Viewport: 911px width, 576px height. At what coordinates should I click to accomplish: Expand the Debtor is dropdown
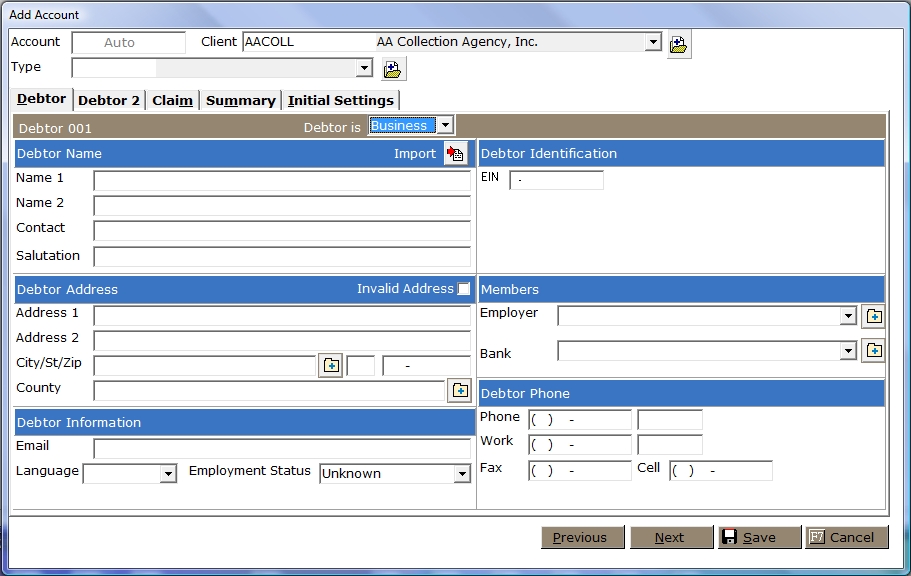tap(445, 125)
